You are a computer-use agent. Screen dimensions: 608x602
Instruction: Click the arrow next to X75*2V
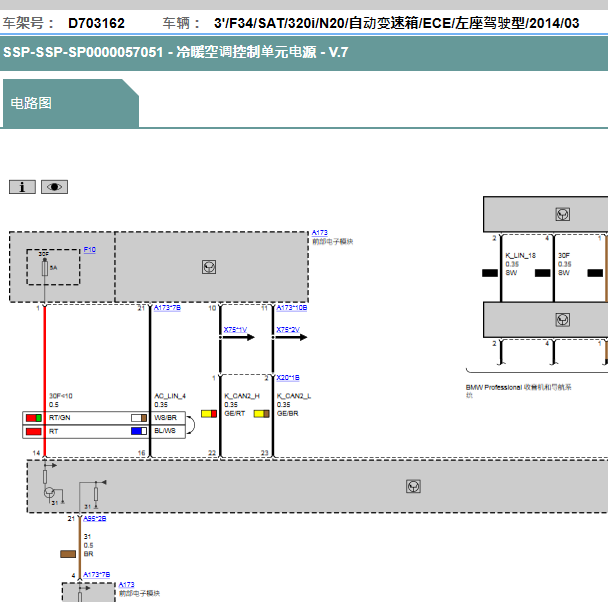[x=290, y=338]
